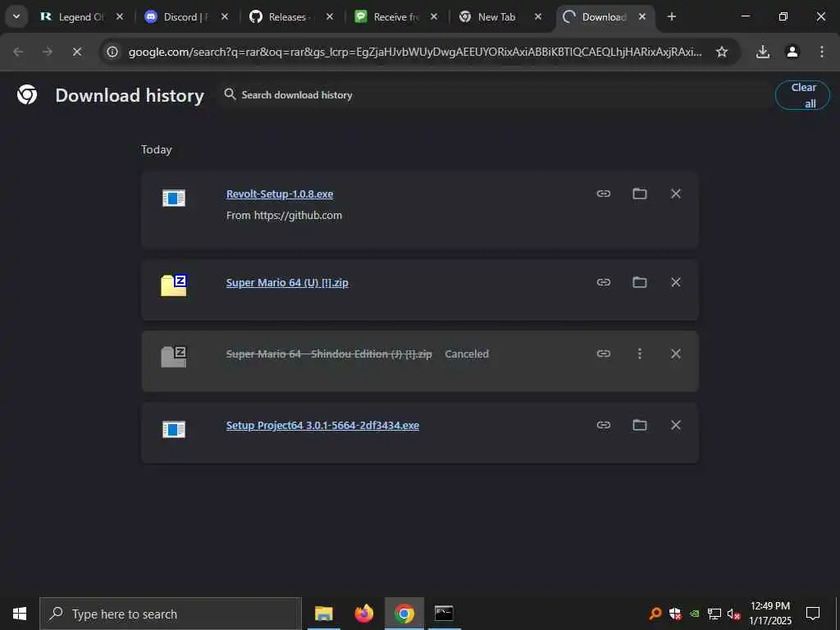Image resolution: width=840 pixels, height=630 pixels.
Task: Open File Explorer from the taskbar
Action: (323, 614)
